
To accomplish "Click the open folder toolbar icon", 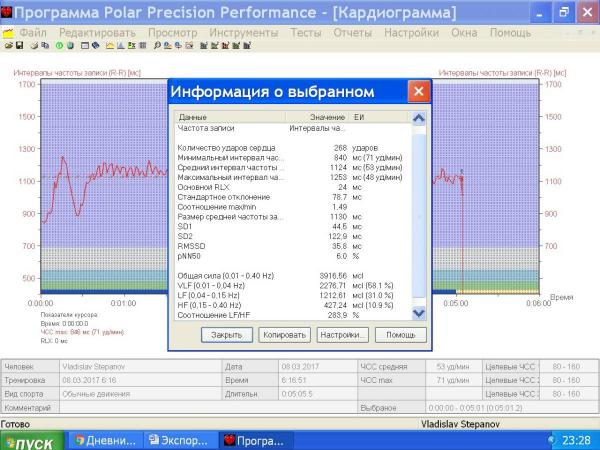I will pos(8,46).
